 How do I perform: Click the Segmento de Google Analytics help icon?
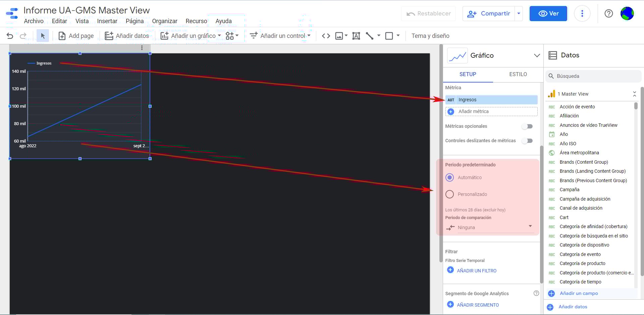pos(536,293)
